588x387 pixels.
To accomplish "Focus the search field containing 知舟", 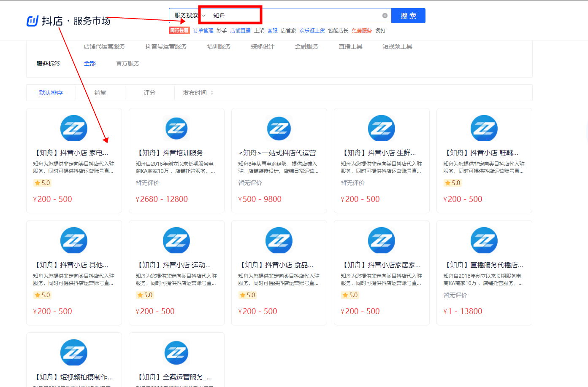I will [295, 16].
